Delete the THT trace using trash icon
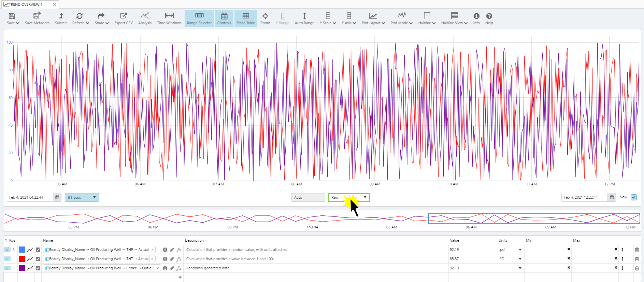 (637, 259)
